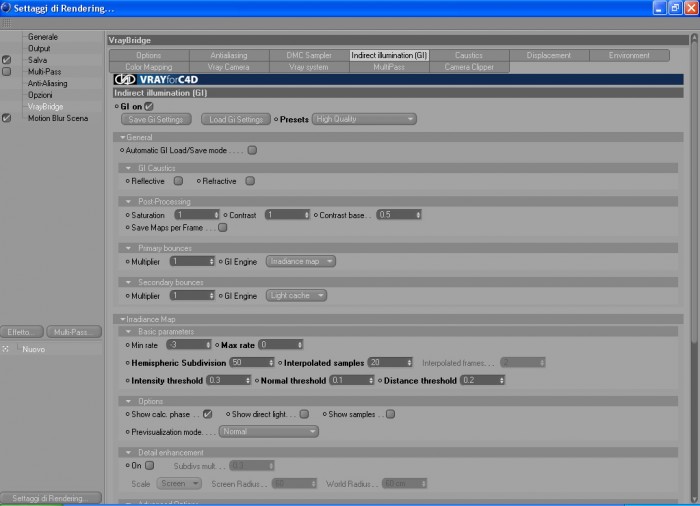700x506 pixels.
Task: Select Generale in the sidebar
Action: [x=43, y=37]
